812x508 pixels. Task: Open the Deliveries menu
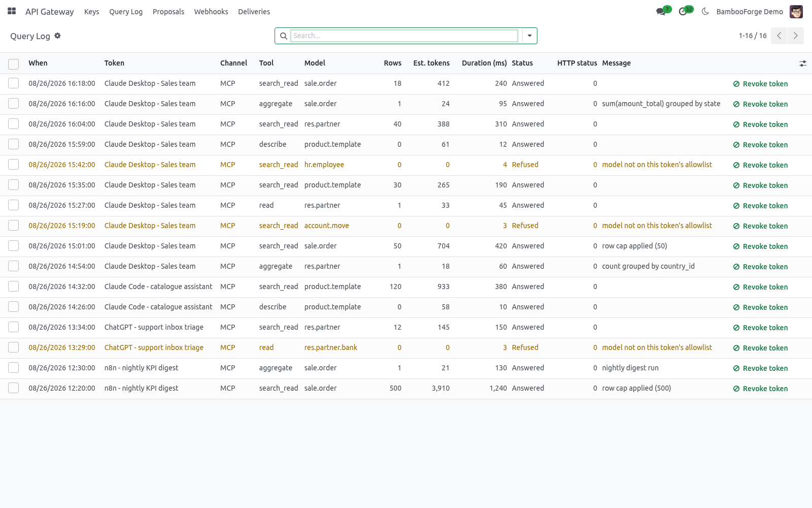click(x=254, y=12)
